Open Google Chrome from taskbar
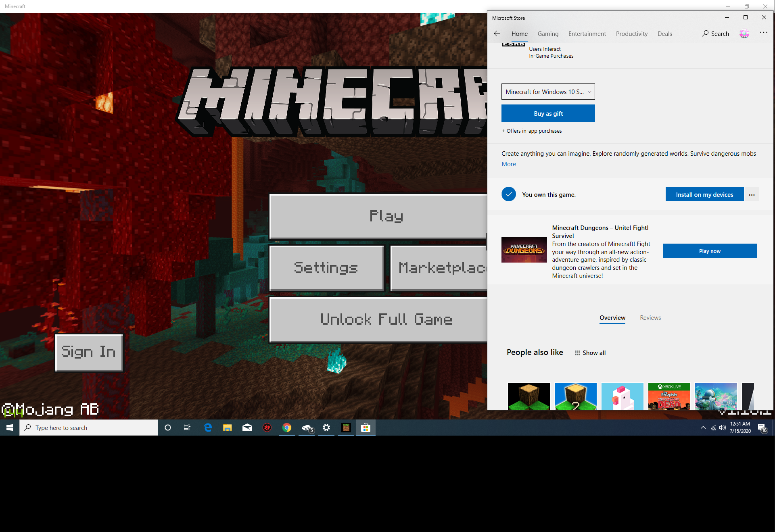775x532 pixels. (287, 428)
